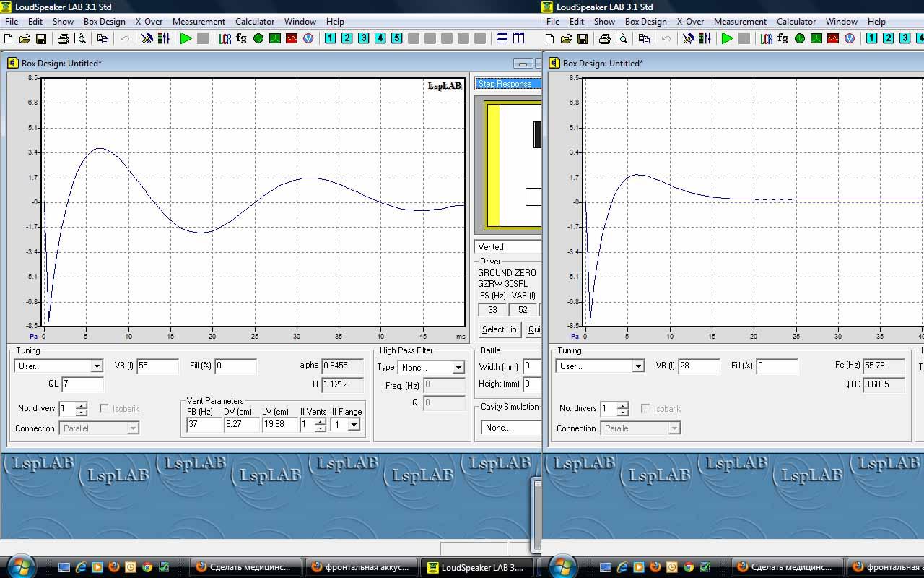The height and width of the screenshot is (578, 924).
Task: Toggle Isobarik checkbox in left window
Action: pyautogui.click(x=104, y=408)
